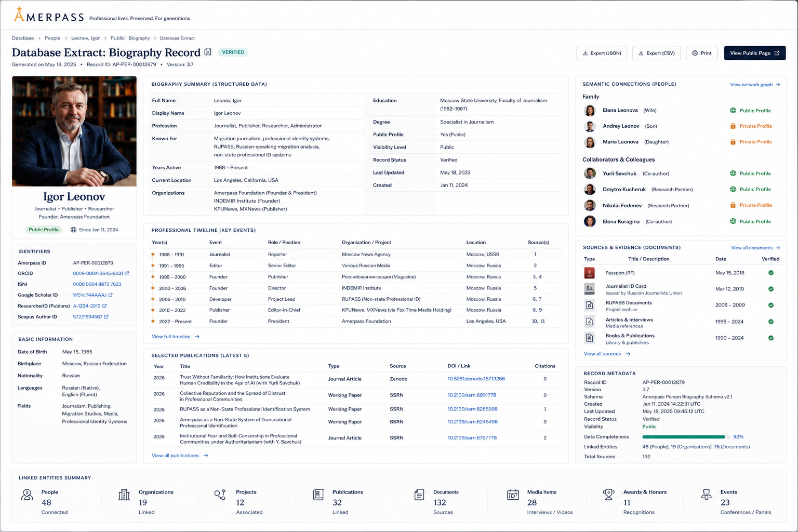Open Leonov, Igor in the breadcrumb
The height and width of the screenshot is (532, 798).
tap(85, 38)
